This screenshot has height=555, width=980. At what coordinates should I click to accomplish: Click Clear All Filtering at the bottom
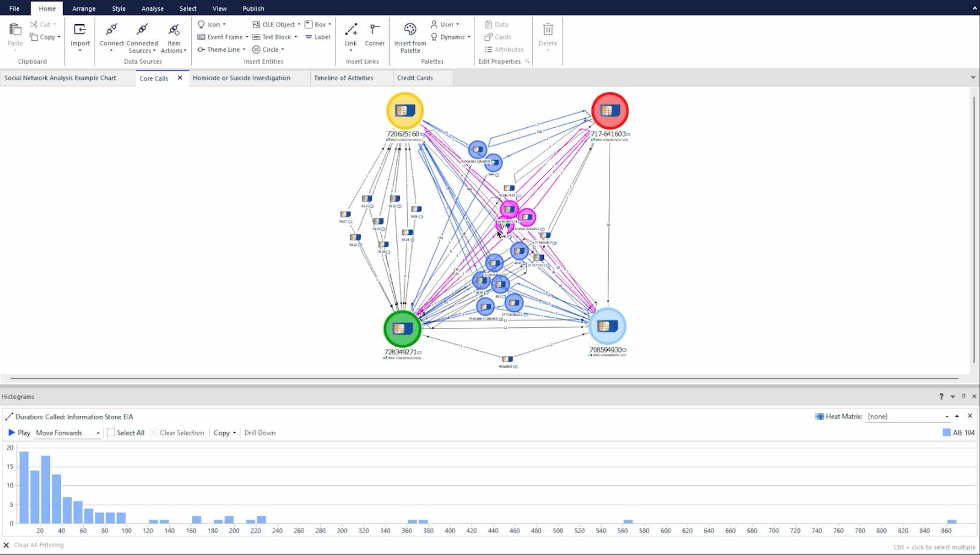tap(34, 544)
